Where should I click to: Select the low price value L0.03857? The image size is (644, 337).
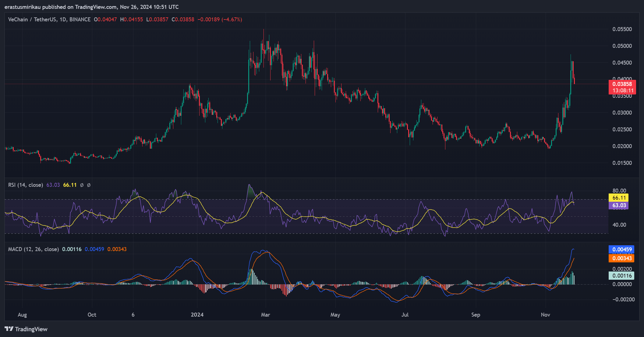click(157, 20)
